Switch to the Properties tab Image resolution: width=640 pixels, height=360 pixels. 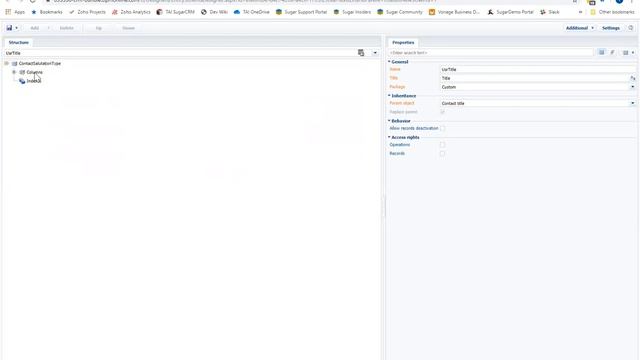coord(403,42)
